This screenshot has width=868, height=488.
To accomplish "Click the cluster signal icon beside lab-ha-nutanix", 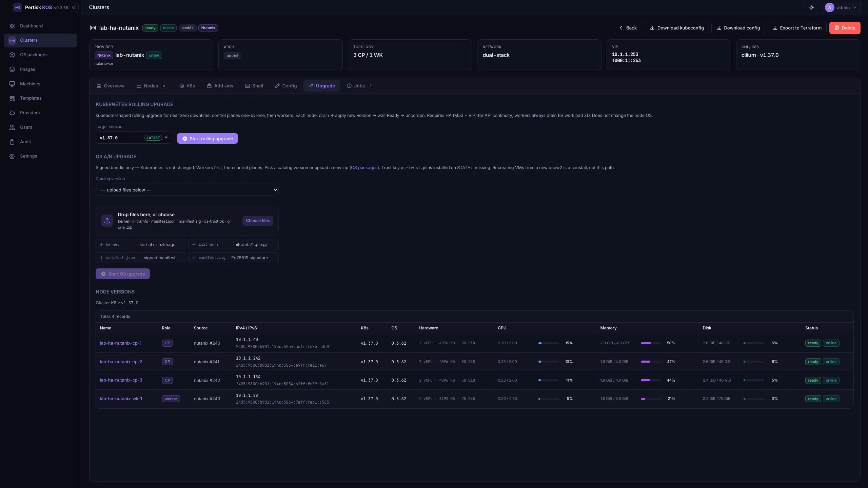I will [93, 28].
